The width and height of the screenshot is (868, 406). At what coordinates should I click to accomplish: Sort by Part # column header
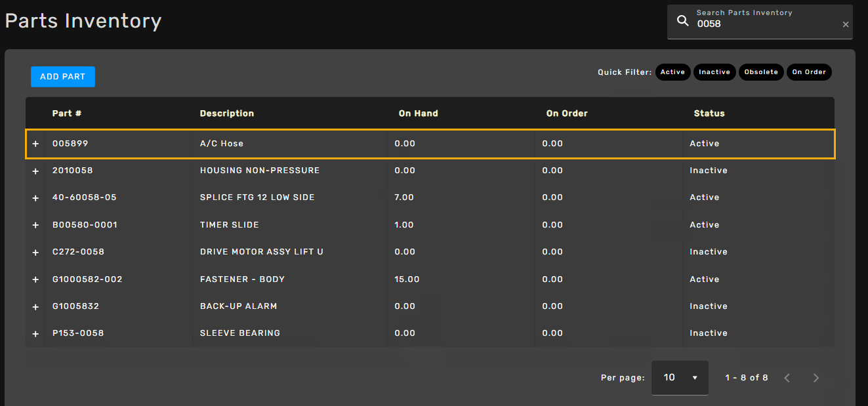coord(67,113)
